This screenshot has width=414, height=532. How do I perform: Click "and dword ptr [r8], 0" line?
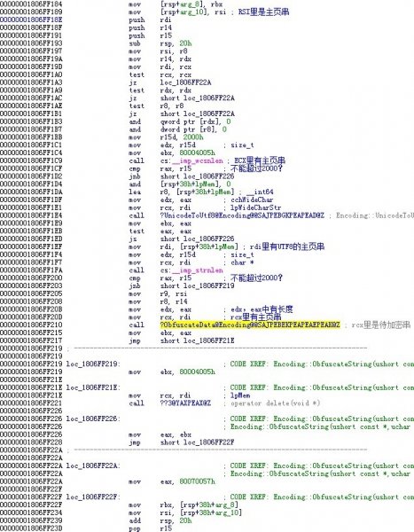click(x=177, y=129)
